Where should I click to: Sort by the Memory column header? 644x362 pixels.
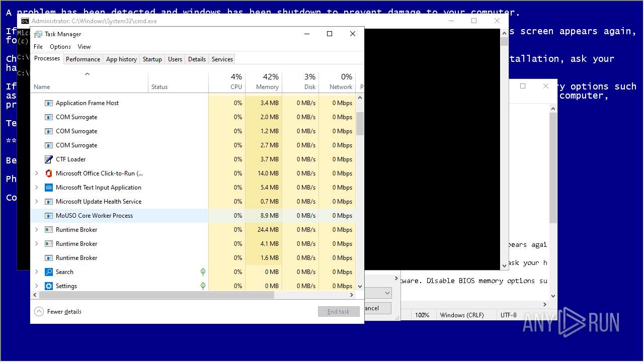tap(264, 82)
